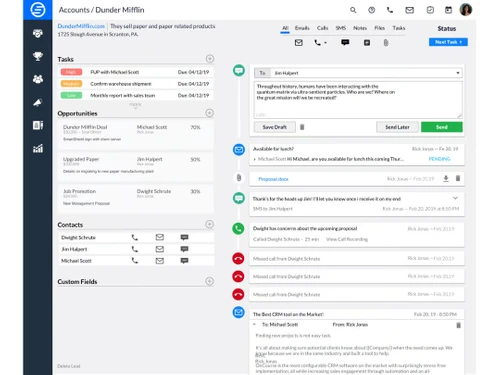The width and height of the screenshot is (500, 375).
Task: Open the FUP with Michael Scott task
Action: [x=135, y=72]
